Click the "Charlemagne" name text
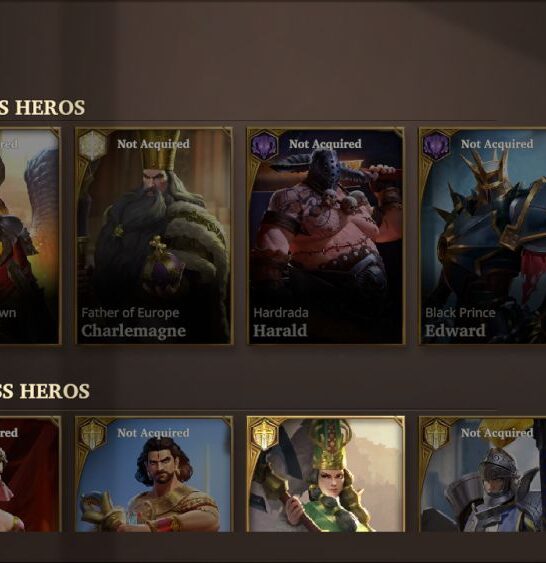546x563 pixels. 134,331
